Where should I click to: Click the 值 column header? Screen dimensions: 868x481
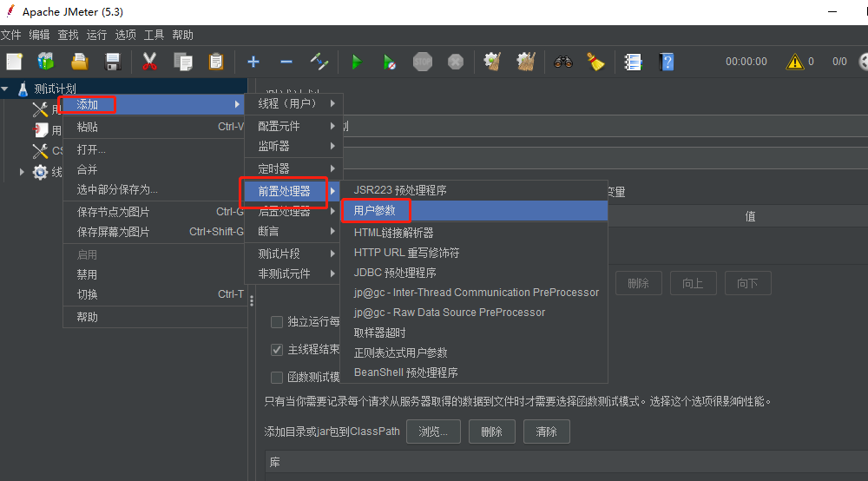pos(750,216)
